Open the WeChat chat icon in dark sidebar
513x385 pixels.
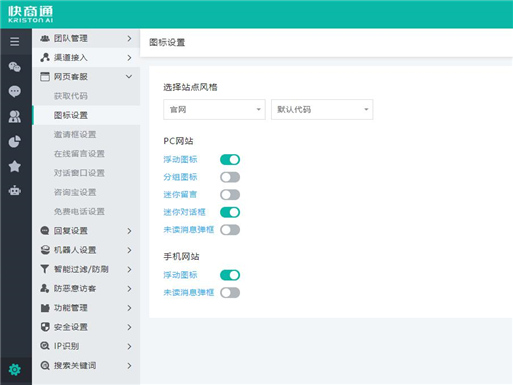(x=15, y=67)
